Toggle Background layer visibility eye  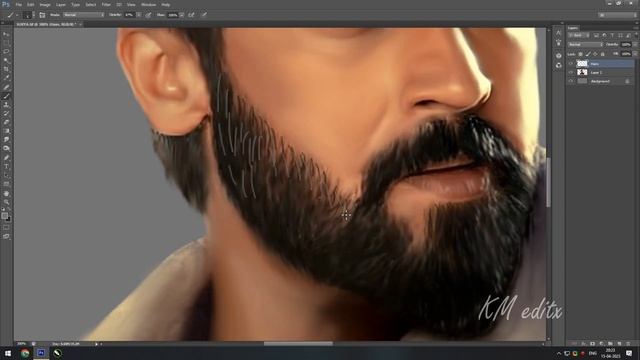click(571, 81)
